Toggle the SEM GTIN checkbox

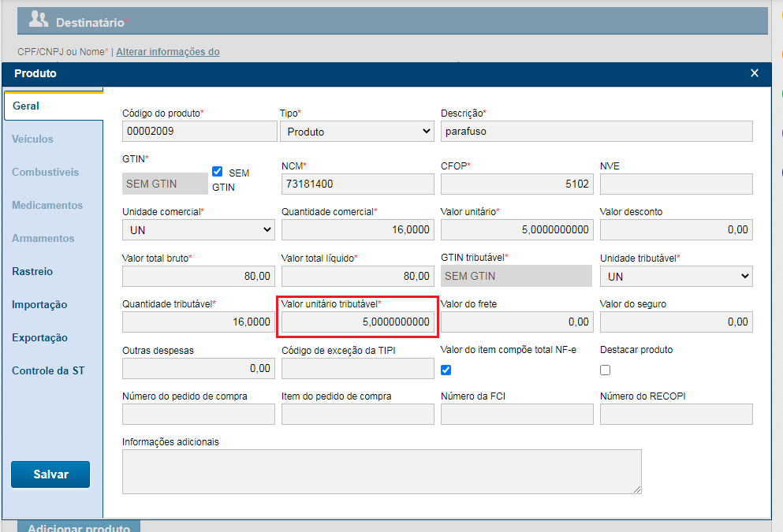[x=218, y=172]
